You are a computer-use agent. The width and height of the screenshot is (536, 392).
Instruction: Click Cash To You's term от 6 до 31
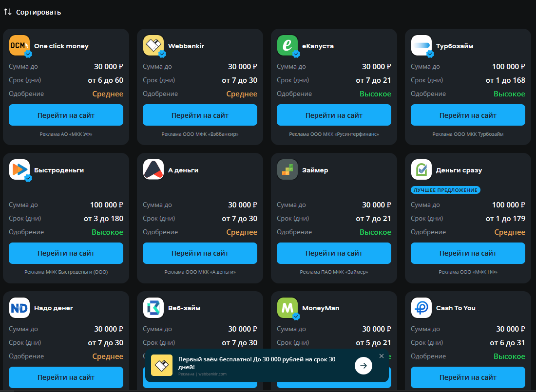coord(507,343)
